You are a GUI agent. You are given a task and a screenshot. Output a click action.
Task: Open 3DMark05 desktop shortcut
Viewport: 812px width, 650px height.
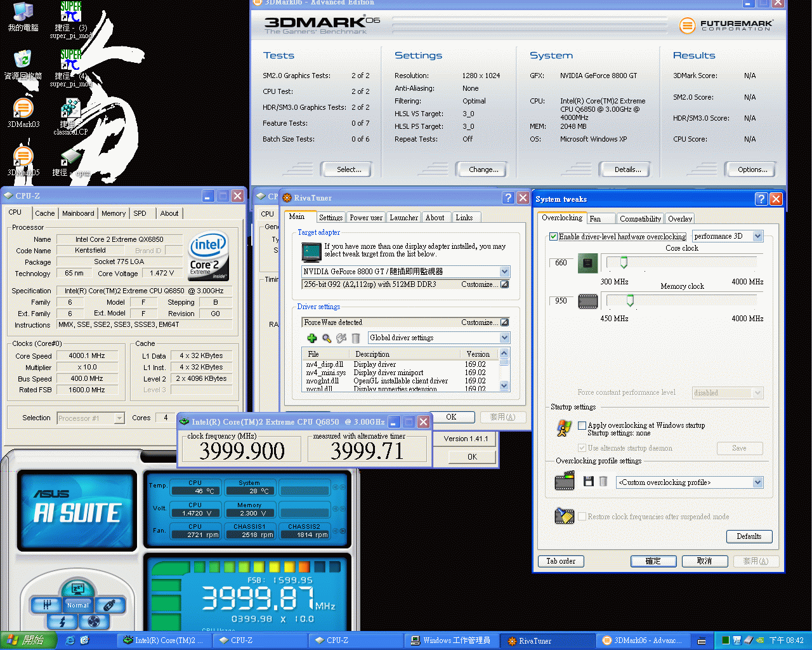(23, 161)
